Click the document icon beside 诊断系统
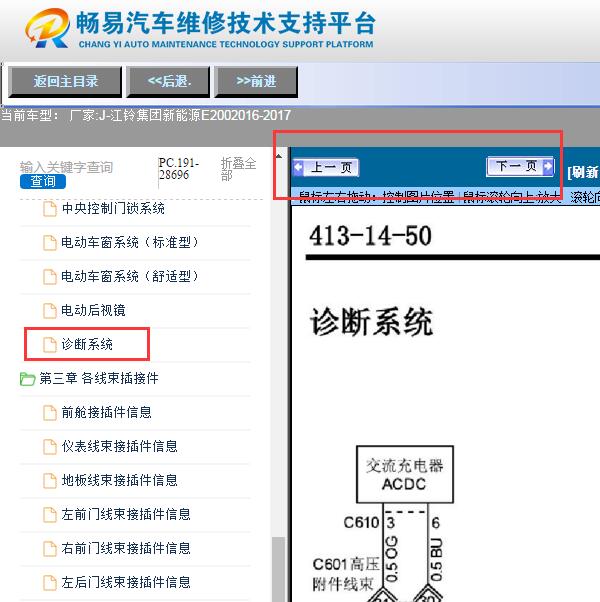The image size is (600, 602). click(x=50, y=344)
